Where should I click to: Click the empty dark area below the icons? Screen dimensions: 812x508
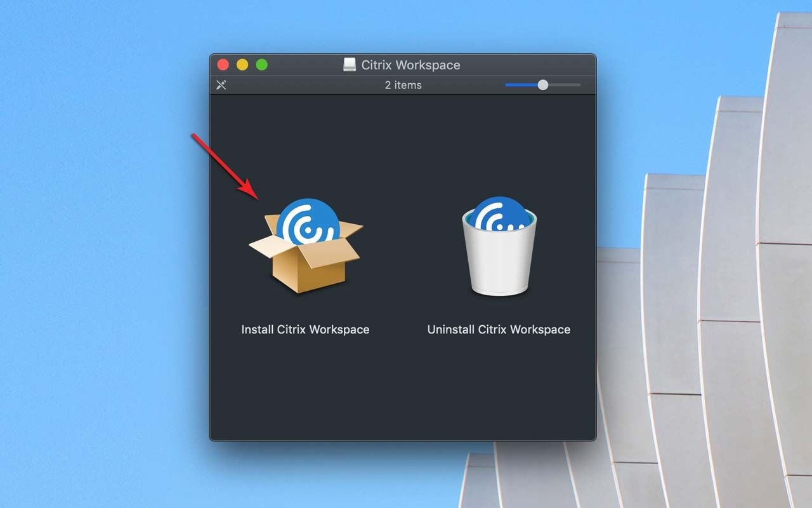coord(403,394)
